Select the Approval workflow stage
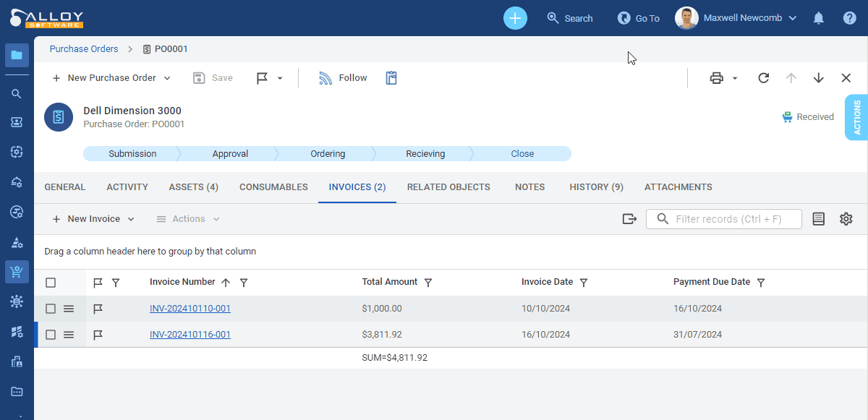Image resolution: width=868 pixels, height=420 pixels. click(230, 154)
